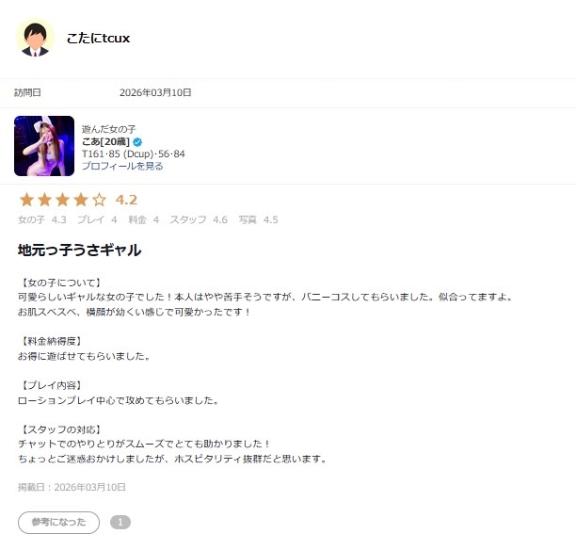
Task: Click the empty fifth rating star
Action: (x=99, y=200)
